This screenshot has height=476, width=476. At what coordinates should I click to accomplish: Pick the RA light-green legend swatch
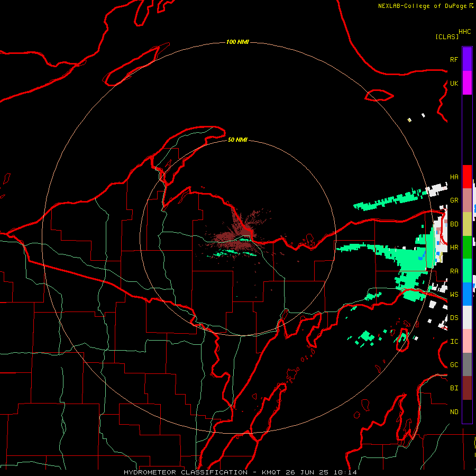click(467, 271)
